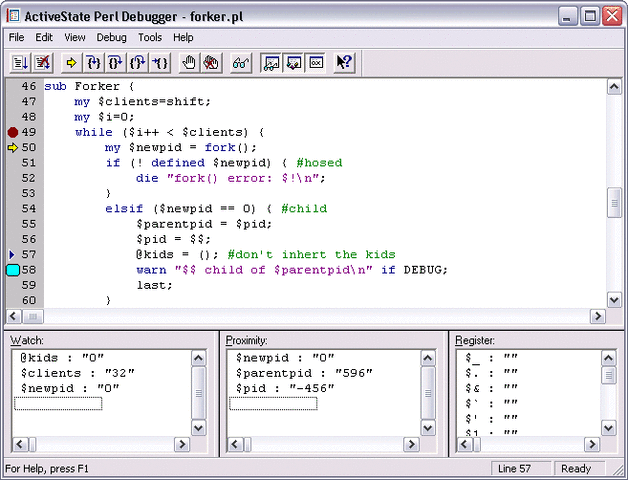The height and width of the screenshot is (480, 628).
Task: Select the $& register entry
Action: (x=491, y=388)
